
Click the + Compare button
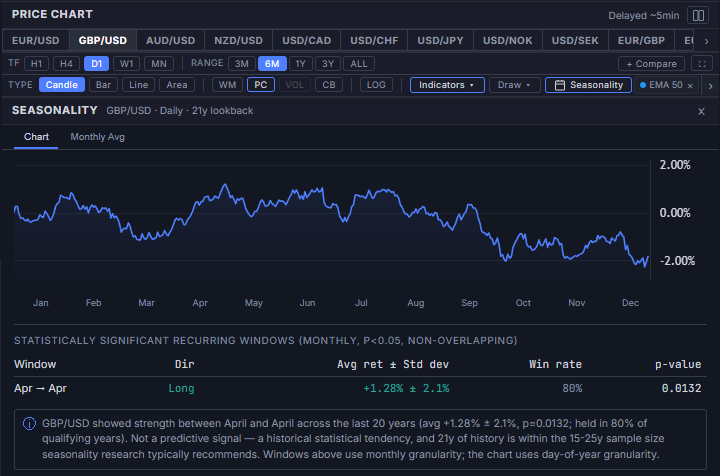coord(651,64)
